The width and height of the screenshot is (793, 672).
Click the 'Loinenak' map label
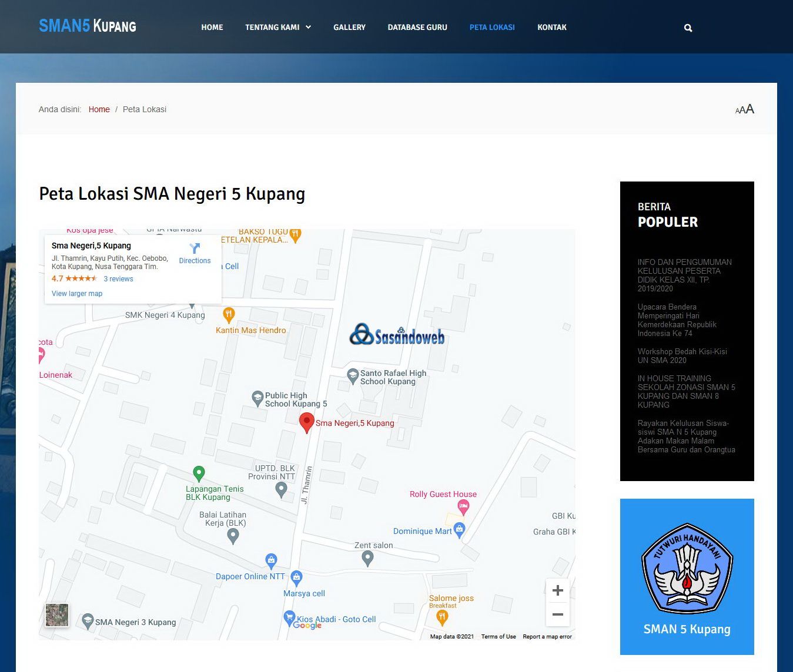pos(56,375)
